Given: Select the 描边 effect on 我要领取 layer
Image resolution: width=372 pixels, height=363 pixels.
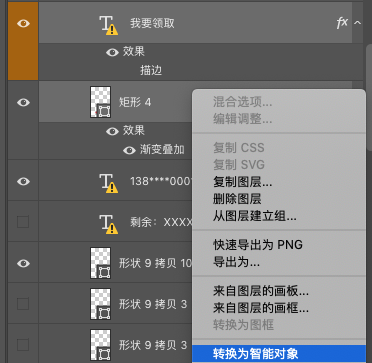Looking at the screenshot, I should pyautogui.click(x=151, y=71).
